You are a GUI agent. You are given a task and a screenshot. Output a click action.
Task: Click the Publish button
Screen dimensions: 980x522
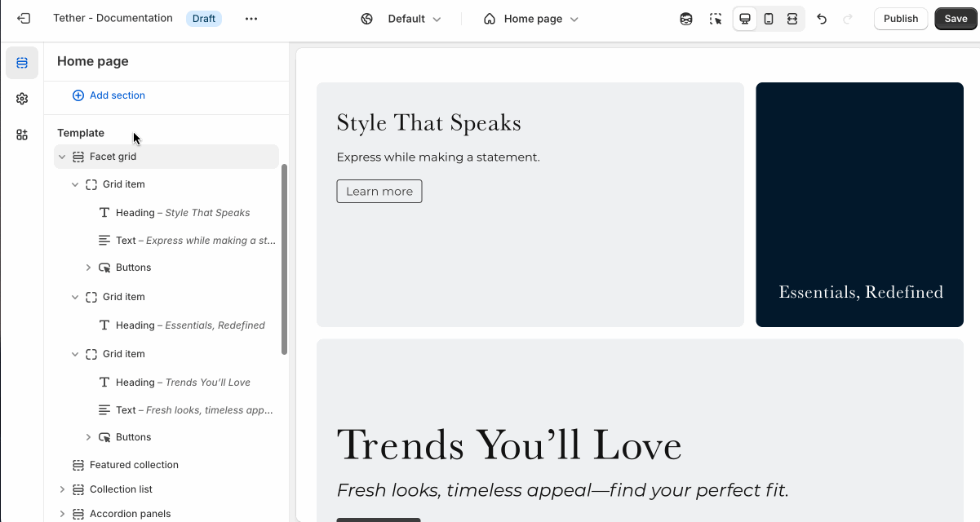point(901,19)
